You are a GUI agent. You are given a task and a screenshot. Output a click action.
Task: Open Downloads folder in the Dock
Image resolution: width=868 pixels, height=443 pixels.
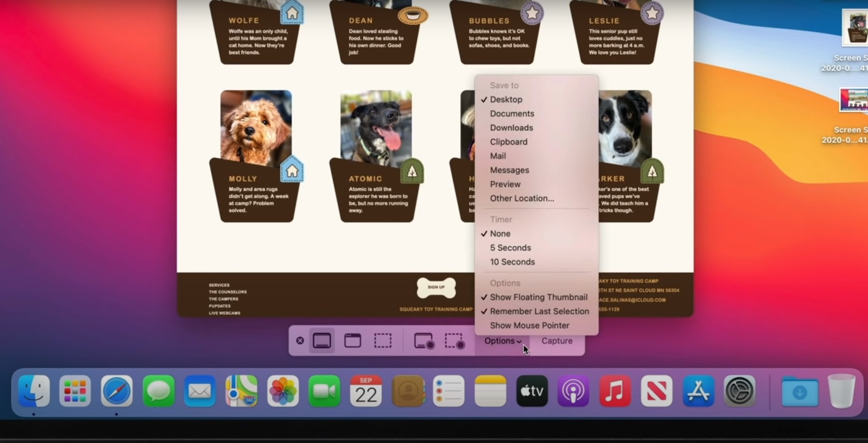point(800,391)
